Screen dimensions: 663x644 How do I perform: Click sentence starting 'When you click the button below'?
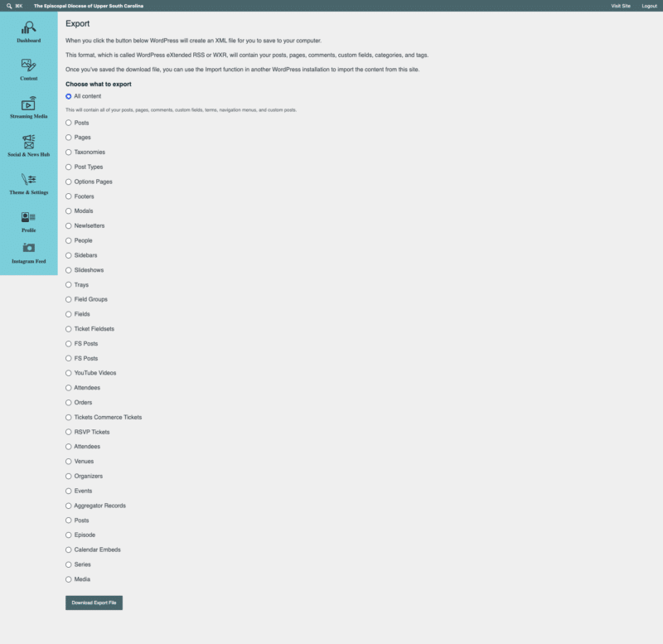193,41
